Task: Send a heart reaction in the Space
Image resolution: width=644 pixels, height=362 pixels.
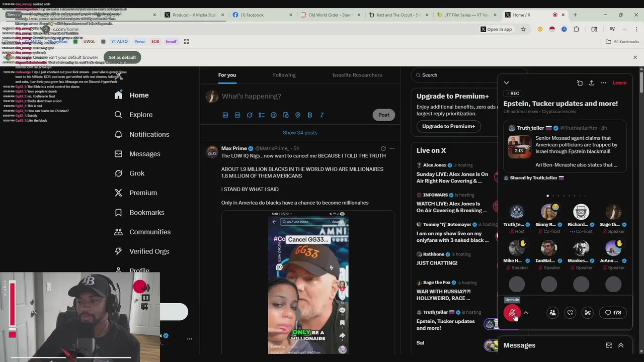Action: pyautogui.click(x=570, y=313)
